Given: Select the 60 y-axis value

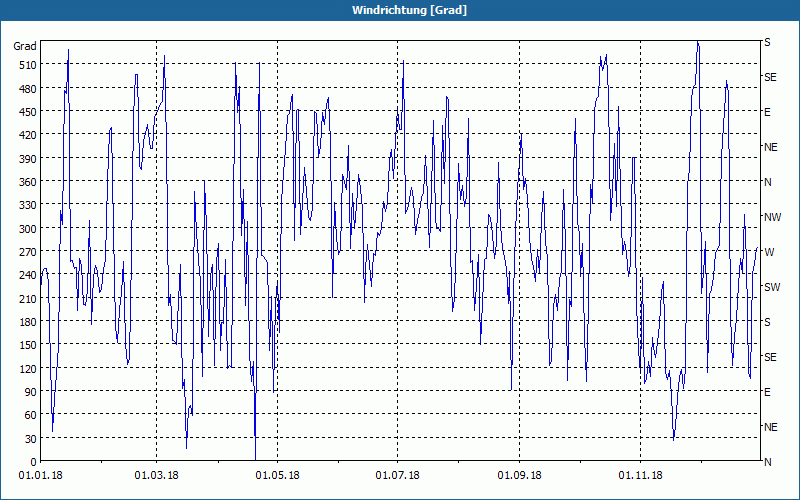Looking at the screenshot, I should tap(31, 415).
